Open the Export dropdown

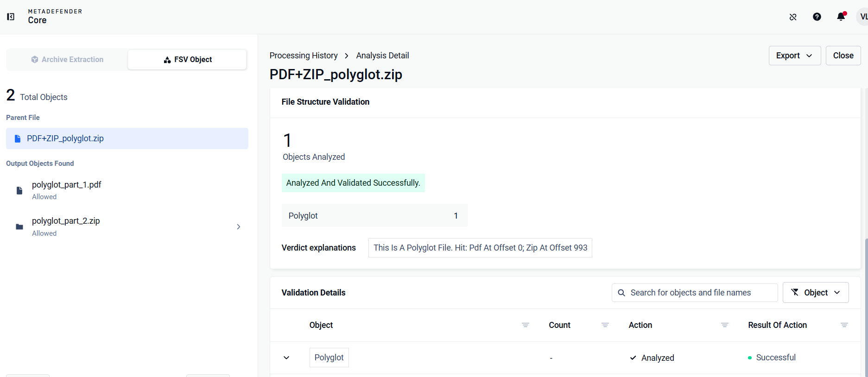tap(795, 56)
